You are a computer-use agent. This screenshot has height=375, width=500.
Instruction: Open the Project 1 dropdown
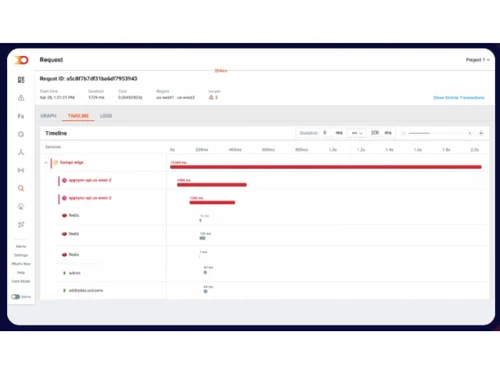(478, 60)
